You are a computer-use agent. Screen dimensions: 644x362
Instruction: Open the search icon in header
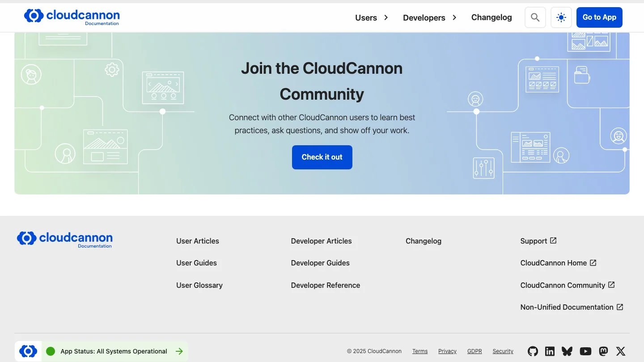click(535, 17)
